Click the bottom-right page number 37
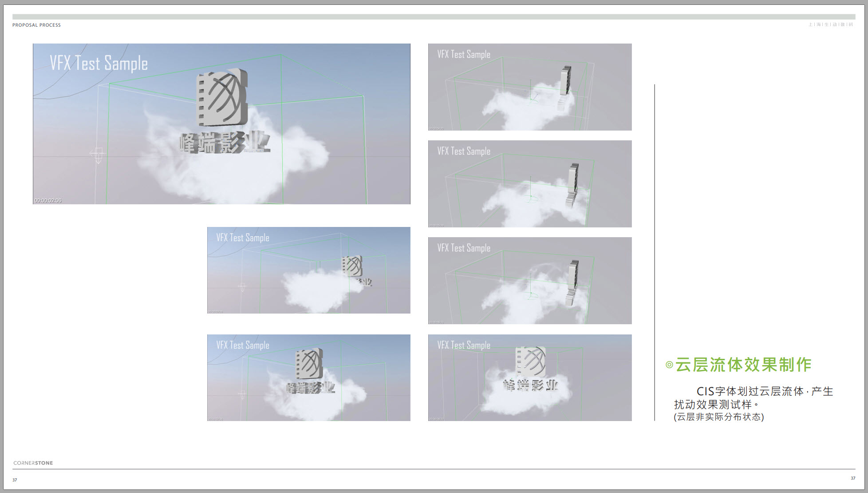868x493 pixels. tap(852, 478)
